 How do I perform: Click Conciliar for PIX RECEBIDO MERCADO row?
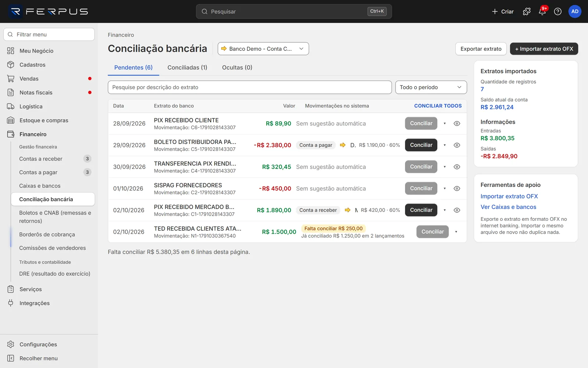(421, 210)
